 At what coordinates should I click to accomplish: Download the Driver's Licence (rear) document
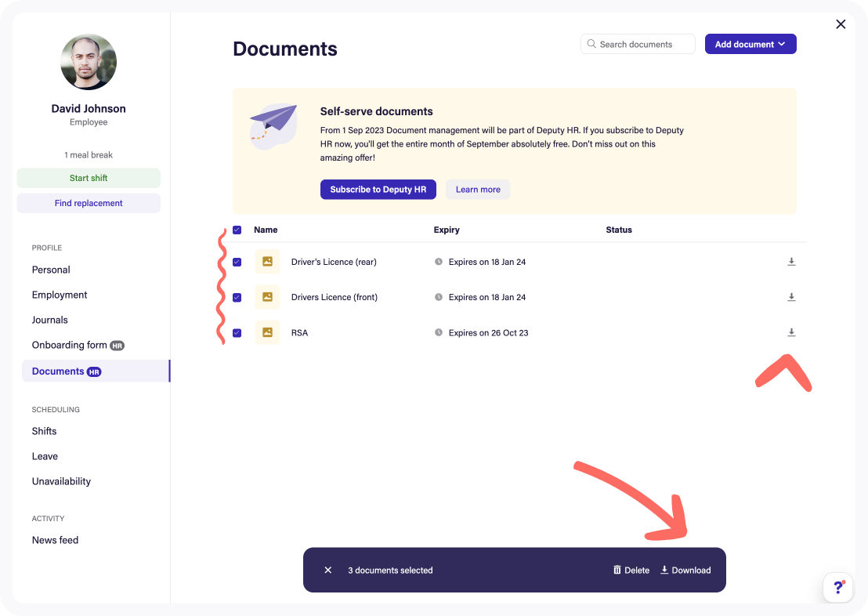pos(791,262)
